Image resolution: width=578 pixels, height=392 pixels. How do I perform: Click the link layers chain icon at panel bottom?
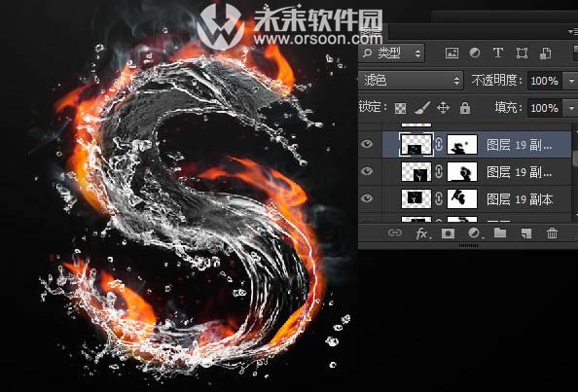395,232
